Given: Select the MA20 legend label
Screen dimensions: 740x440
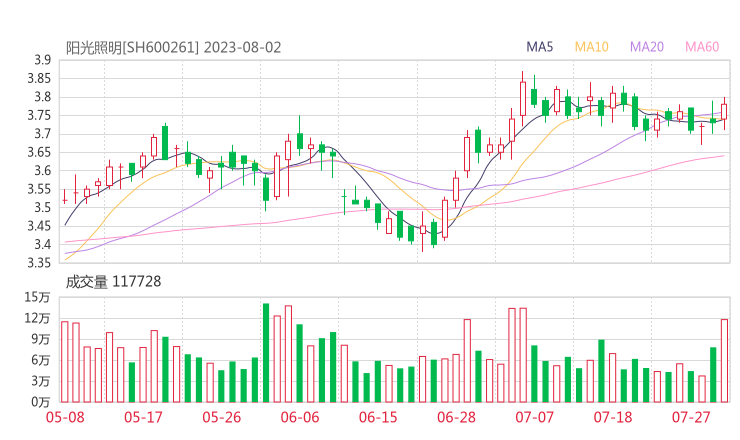Looking at the screenshot, I should [647, 47].
